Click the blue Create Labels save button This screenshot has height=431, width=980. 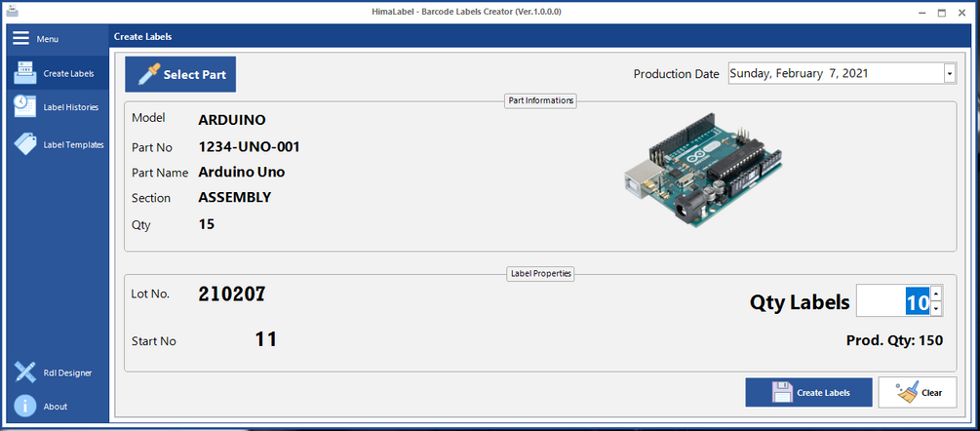(x=808, y=392)
